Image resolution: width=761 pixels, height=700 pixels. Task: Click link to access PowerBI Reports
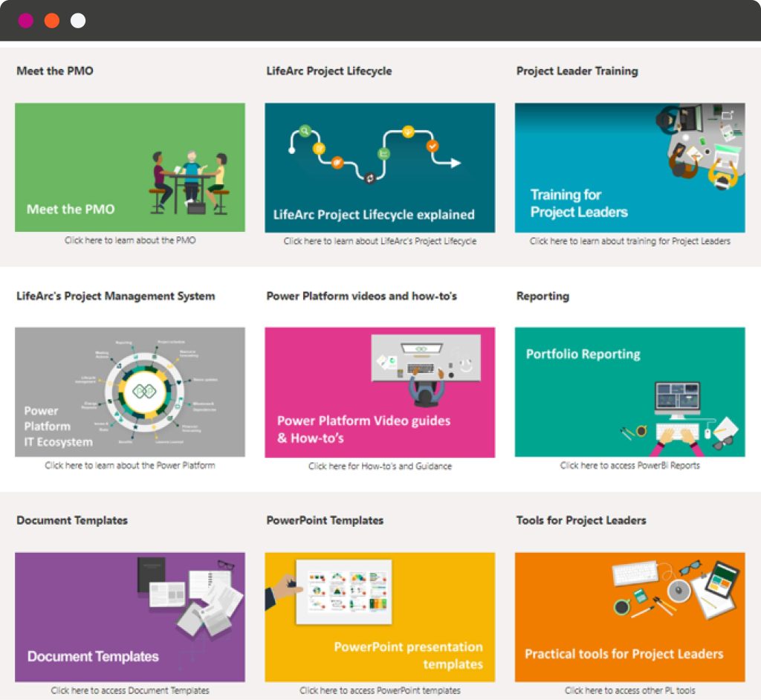(629, 466)
